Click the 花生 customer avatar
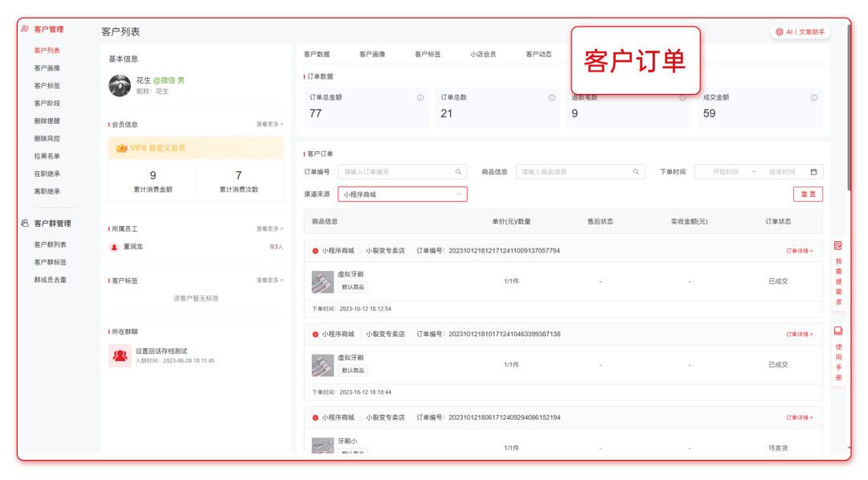 point(120,85)
